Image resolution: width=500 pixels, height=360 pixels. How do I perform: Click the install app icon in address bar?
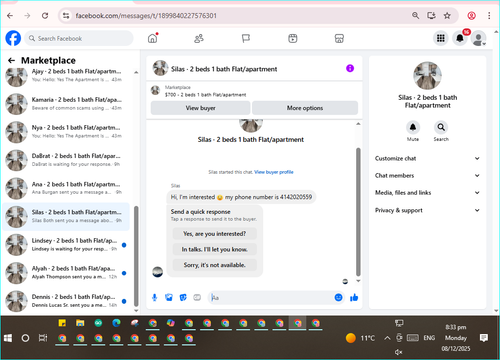click(x=431, y=16)
